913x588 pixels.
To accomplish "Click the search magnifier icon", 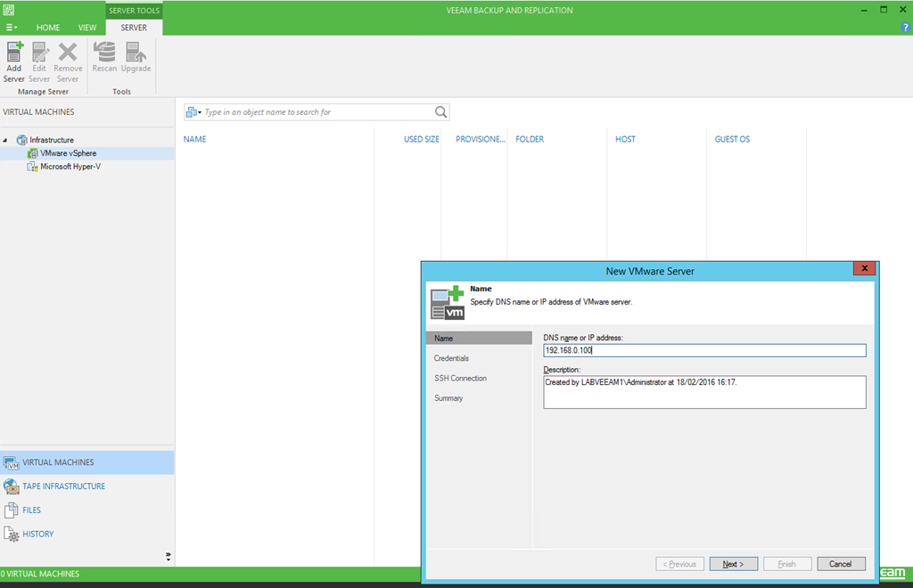I will point(440,111).
